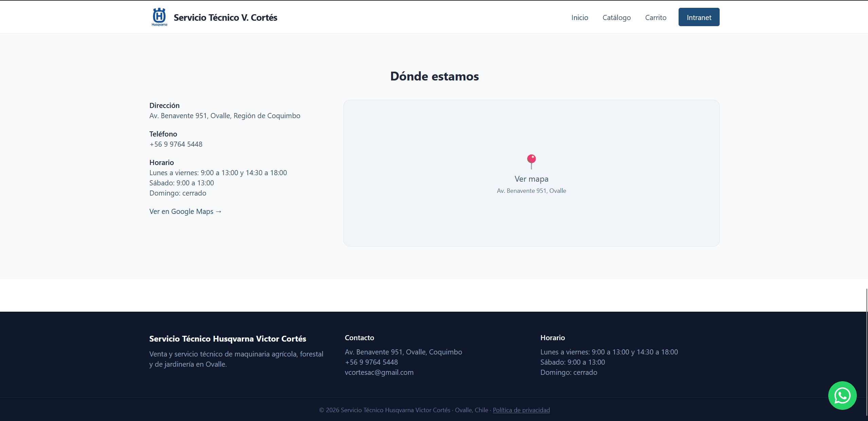Click the Teléfono number in Dónde estamos
This screenshot has width=868, height=421.
point(176,144)
